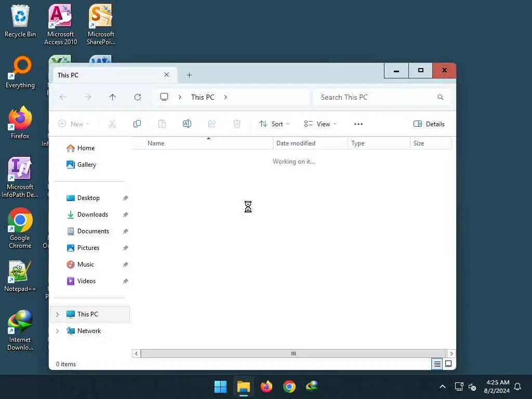The width and height of the screenshot is (532, 399).
Task: Toggle the Details pane
Action: tap(429, 124)
